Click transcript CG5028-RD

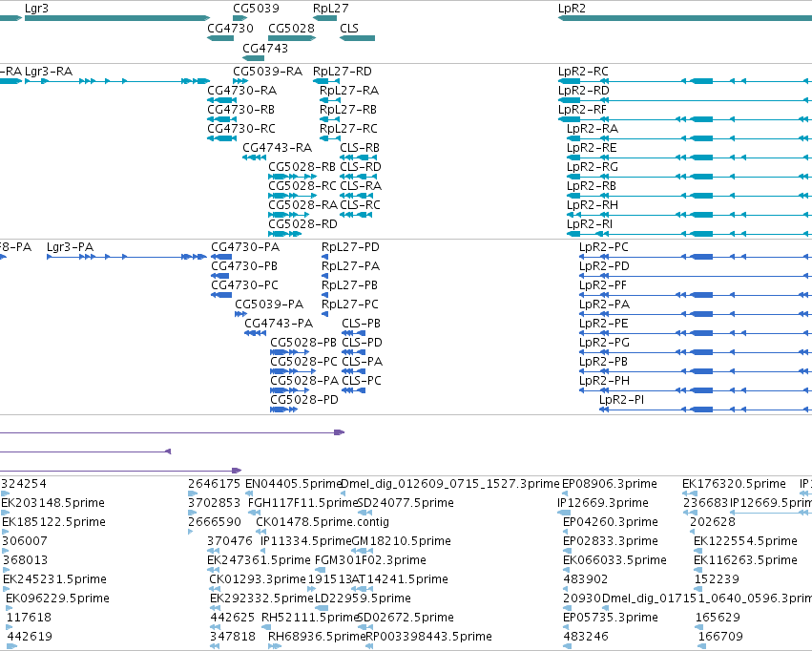(302, 224)
